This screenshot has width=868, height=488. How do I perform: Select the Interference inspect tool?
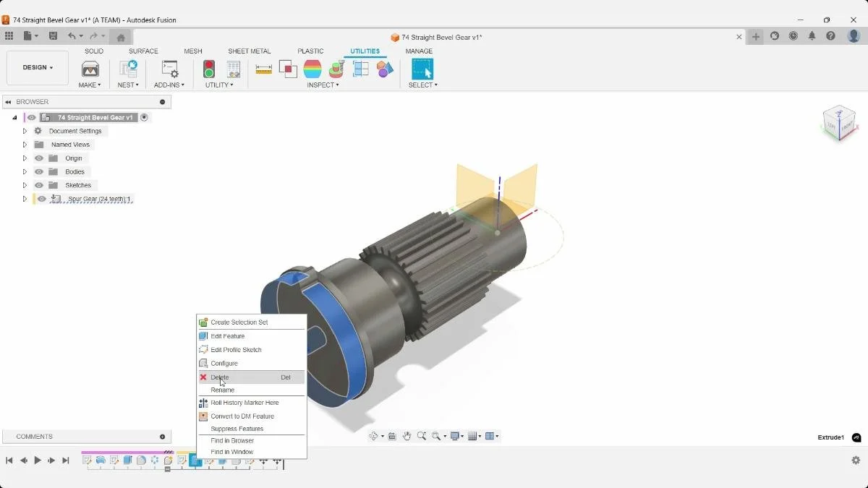point(288,69)
